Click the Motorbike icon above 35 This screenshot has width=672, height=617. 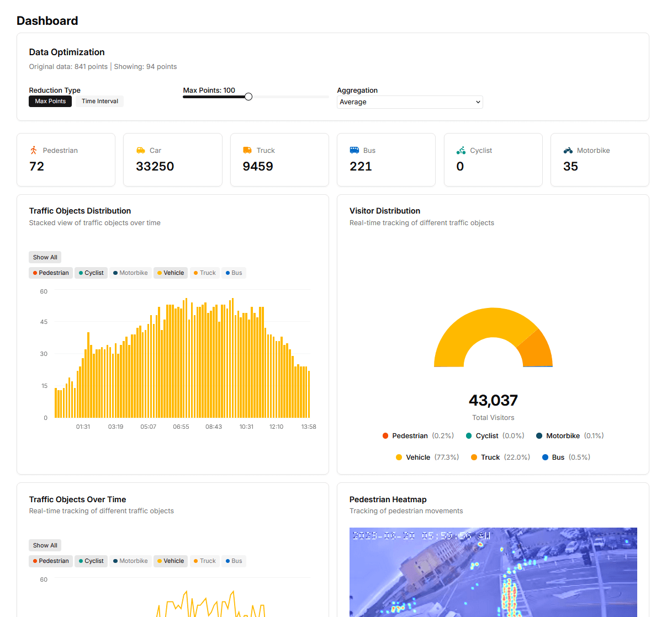568,150
